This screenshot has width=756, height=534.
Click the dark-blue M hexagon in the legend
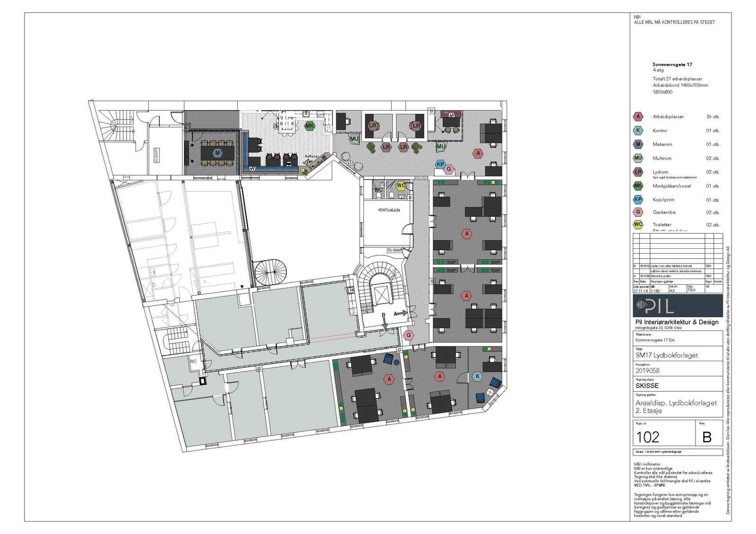coord(638,144)
